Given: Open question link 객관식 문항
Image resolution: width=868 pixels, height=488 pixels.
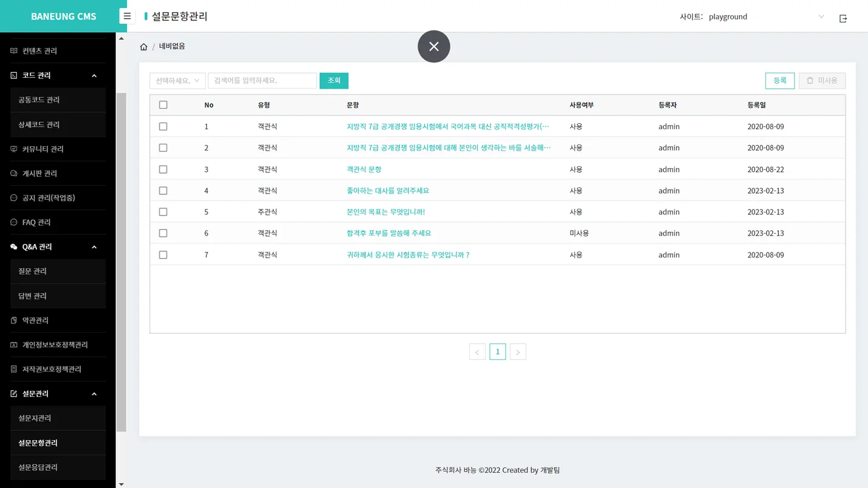Looking at the screenshot, I should (x=364, y=169).
